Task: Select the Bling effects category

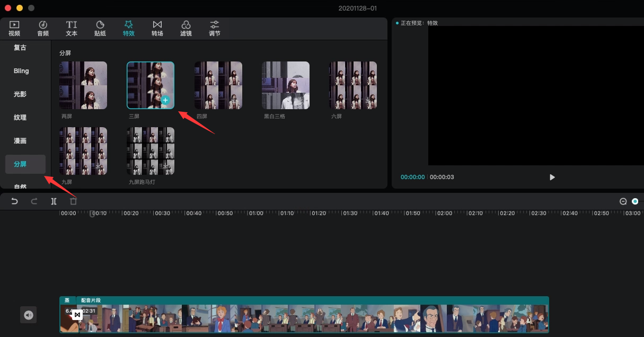Action: click(21, 71)
